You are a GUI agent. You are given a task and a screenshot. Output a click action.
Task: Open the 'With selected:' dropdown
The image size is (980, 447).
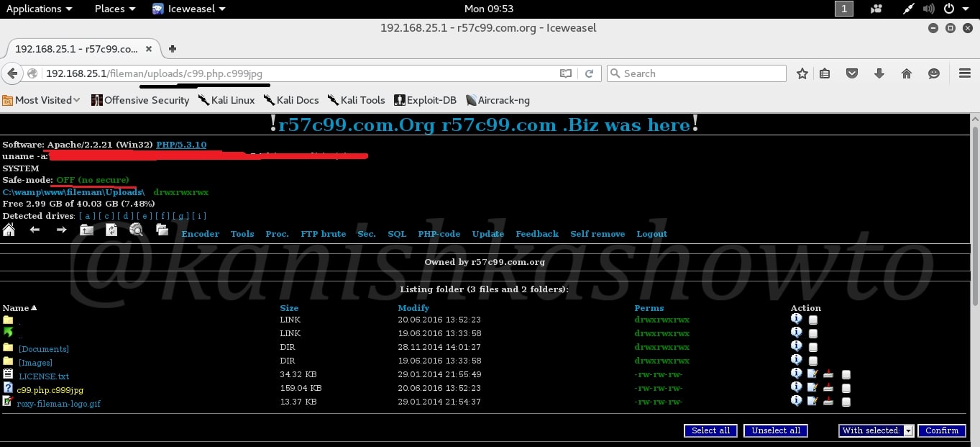[x=876, y=430]
